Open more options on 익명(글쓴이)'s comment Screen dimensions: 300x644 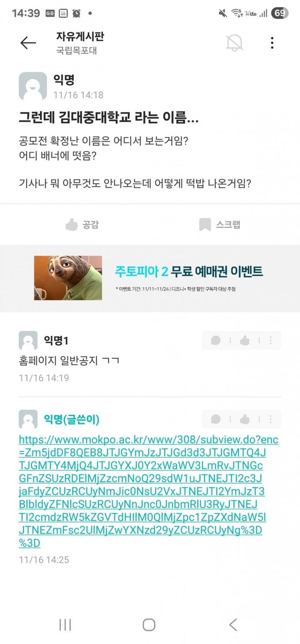pos(270,419)
